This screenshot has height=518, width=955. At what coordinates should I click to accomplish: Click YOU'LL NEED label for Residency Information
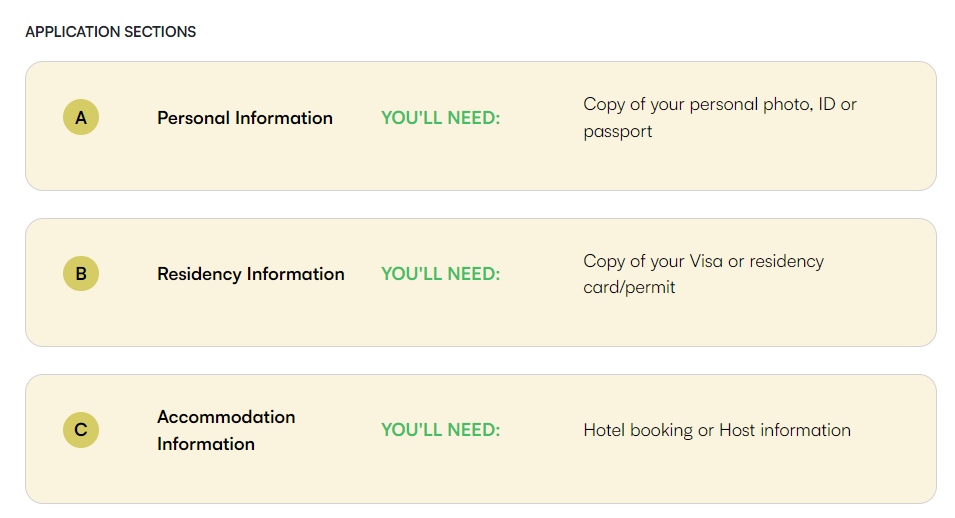click(x=440, y=274)
